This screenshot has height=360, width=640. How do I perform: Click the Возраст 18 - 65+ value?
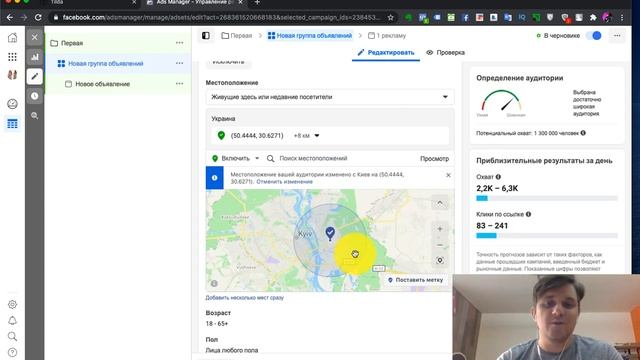pos(217,324)
